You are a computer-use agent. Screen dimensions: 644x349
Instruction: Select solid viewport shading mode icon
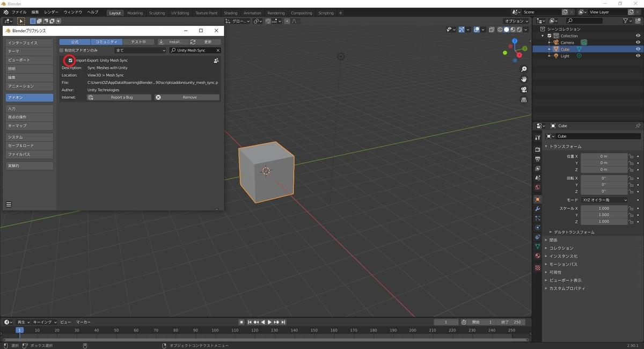click(x=506, y=30)
